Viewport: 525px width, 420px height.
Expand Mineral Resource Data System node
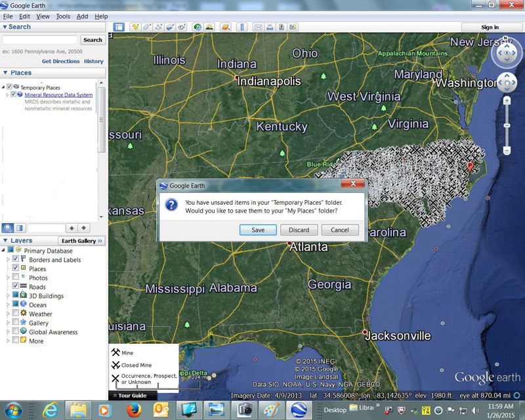tap(7, 94)
